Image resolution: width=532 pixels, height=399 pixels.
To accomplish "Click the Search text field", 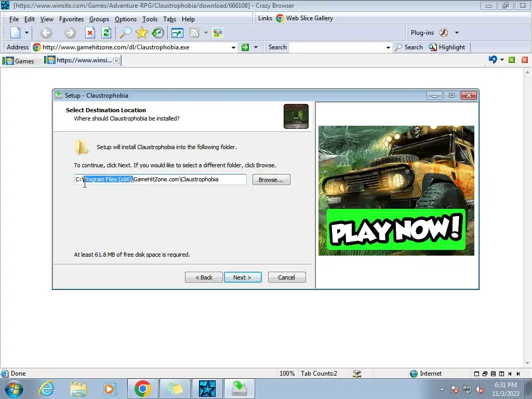I will (x=337, y=47).
